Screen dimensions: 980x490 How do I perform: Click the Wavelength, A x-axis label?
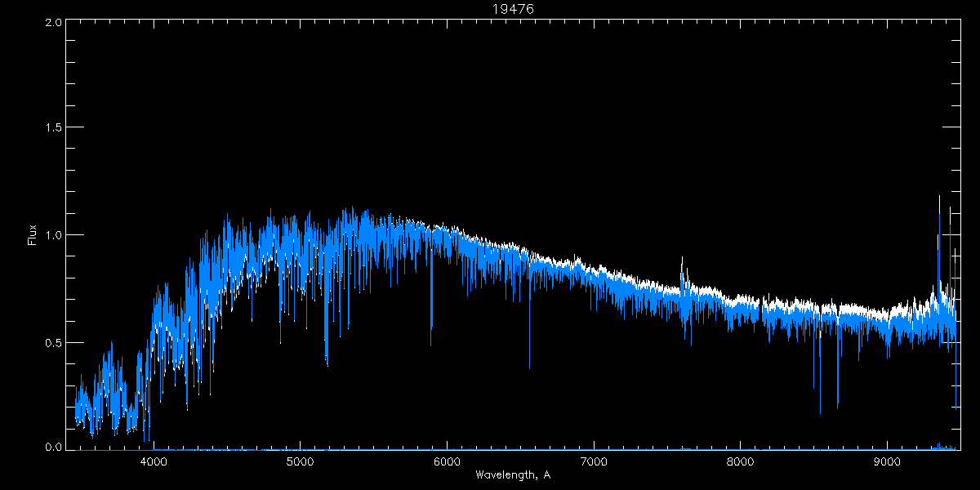point(513,475)
